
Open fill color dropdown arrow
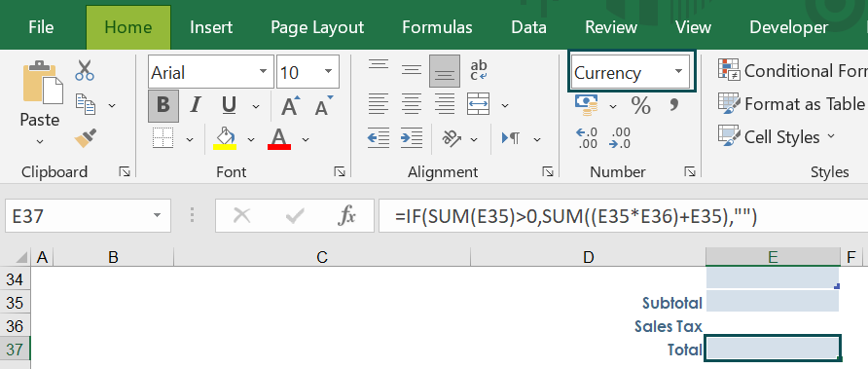point(251,139)
